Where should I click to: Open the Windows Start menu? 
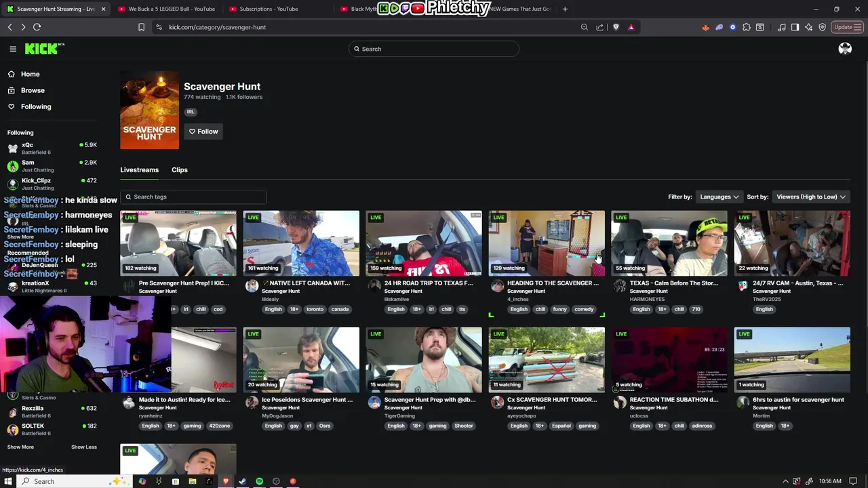(x=8, y=481)
